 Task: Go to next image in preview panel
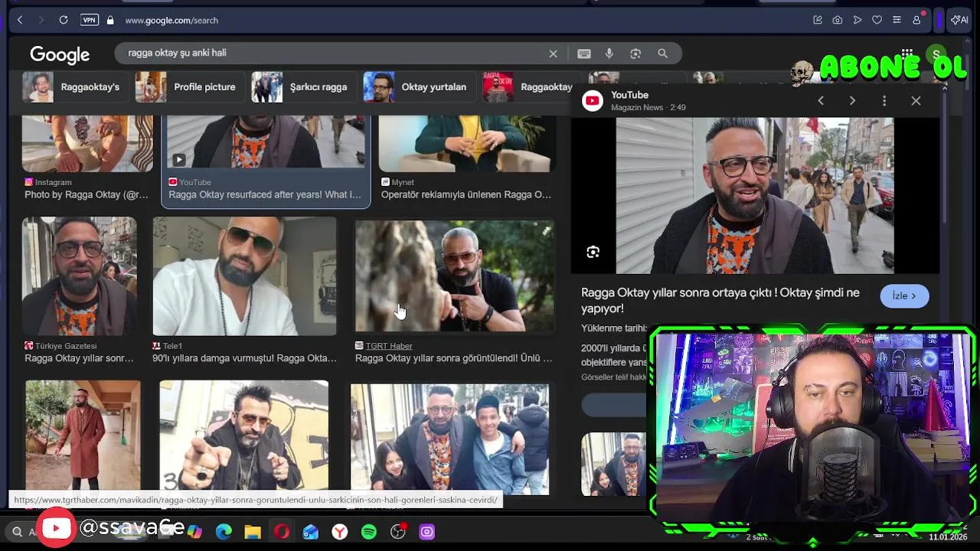pyautogui.click(x=852, y=101)
